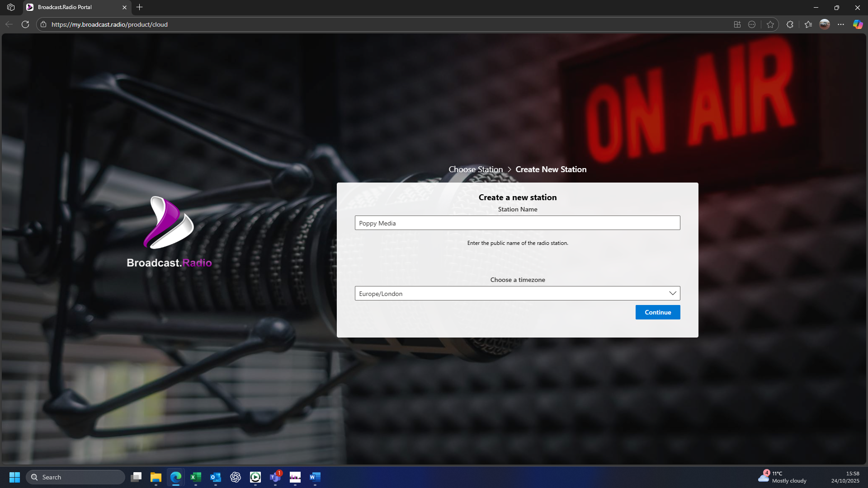Click the timezone dropdown chevron arrow
868x488 pixels.
coord(673,293)
